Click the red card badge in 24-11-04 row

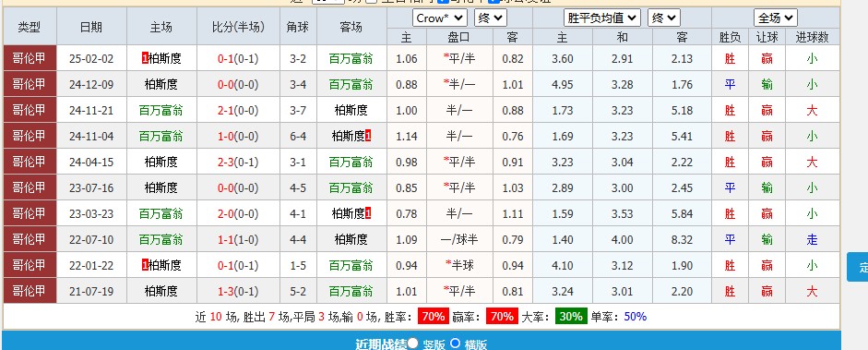[x=368, y=137]
